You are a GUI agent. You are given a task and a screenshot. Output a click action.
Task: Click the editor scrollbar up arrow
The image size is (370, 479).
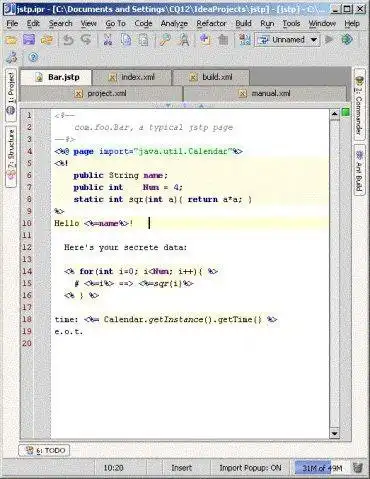(334, 114)
